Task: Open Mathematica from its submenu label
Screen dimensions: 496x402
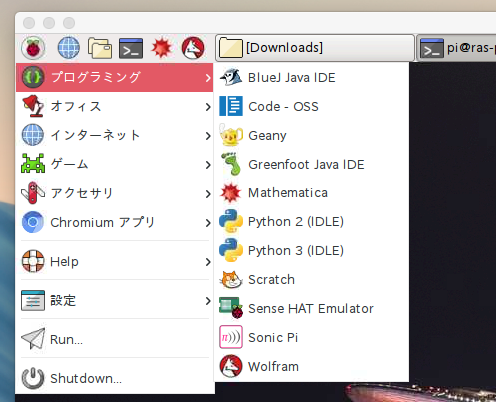Action: click(x=288, y=193)
